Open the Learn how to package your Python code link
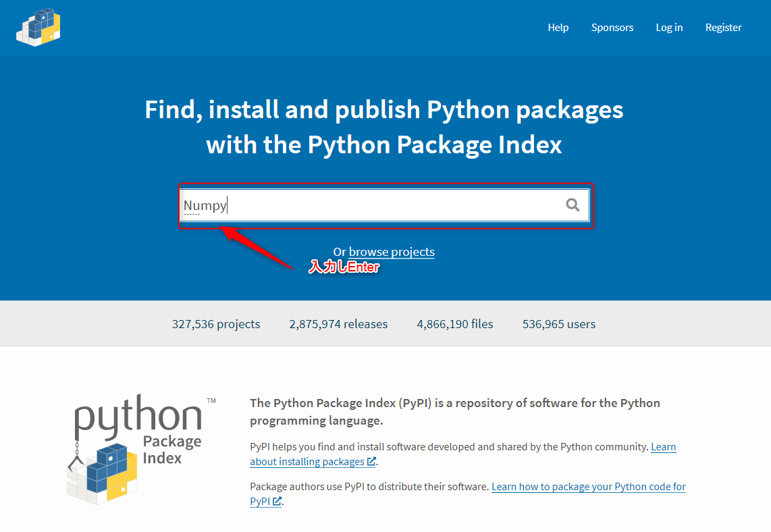Screen dimensions: 771x532 coord(468,494)
